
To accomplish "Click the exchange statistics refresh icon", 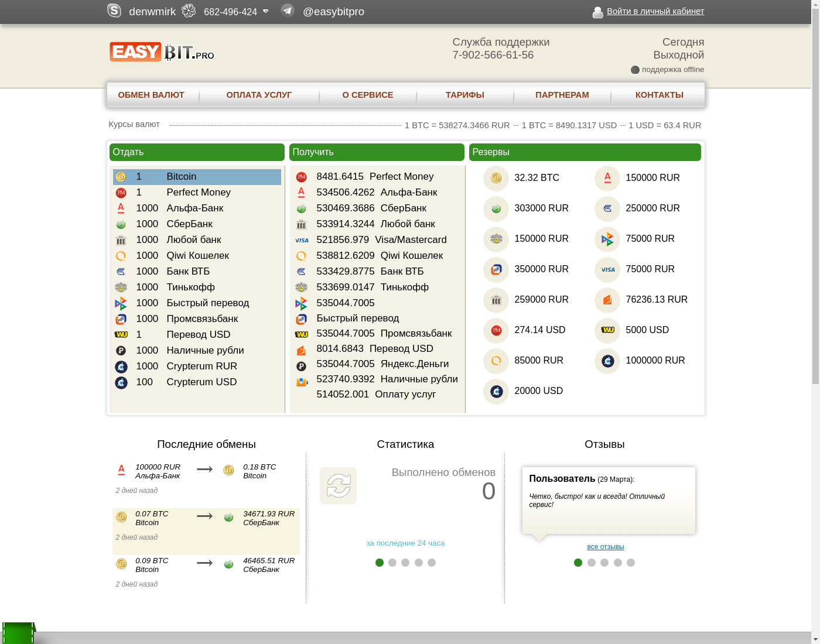I will point(338,485).
